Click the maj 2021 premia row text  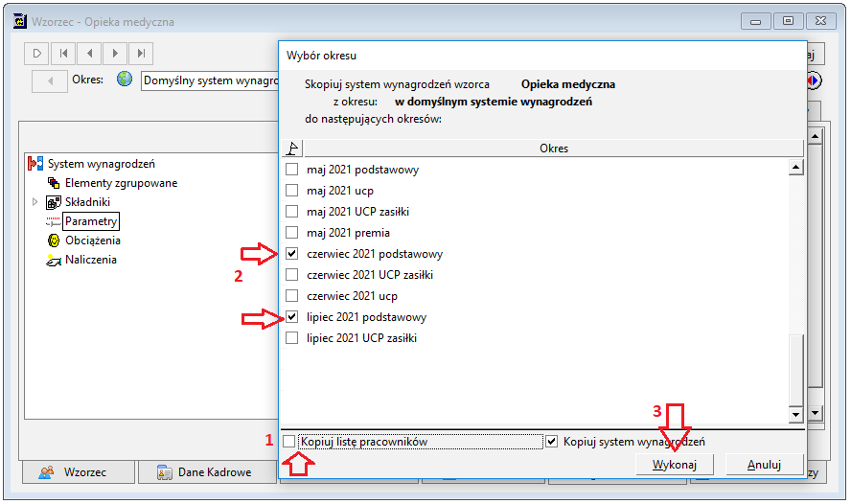point(348,233)
